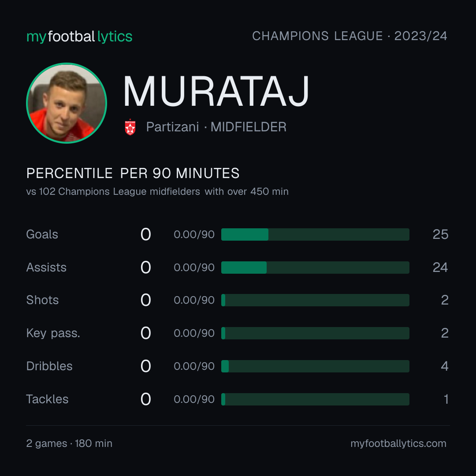The height and width of the screenshot is (476, 476).
Task: Select the Assists stat label
Action: (x=46, y=268)
